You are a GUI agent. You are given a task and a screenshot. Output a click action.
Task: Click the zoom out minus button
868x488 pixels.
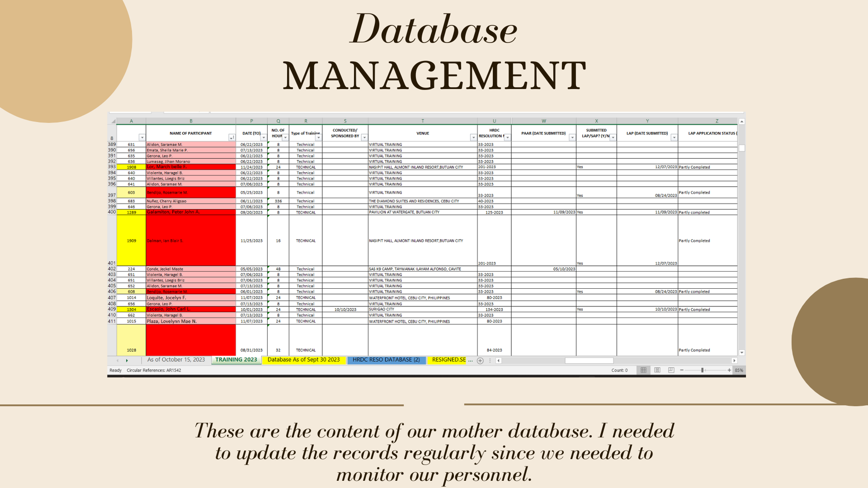(x=682, y=370)
